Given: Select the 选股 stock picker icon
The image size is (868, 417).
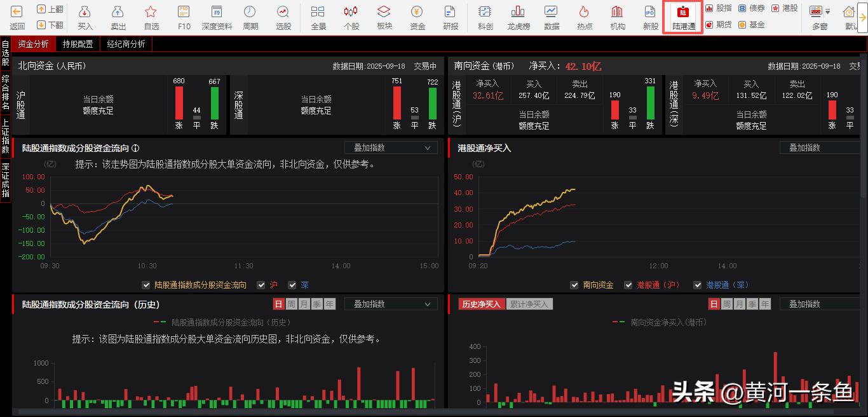Looking at the screenshot, I should pos(283,16).
